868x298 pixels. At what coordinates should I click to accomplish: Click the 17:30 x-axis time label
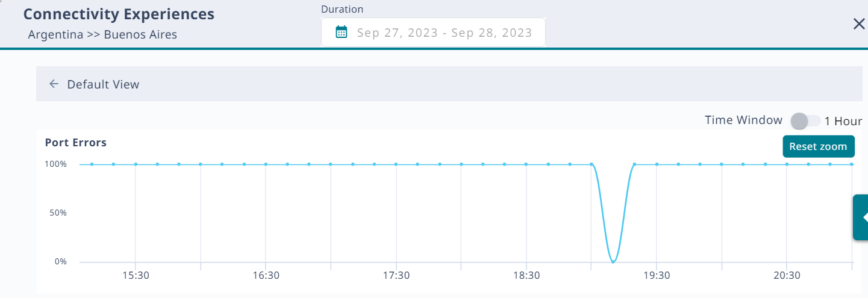[396, 275]
